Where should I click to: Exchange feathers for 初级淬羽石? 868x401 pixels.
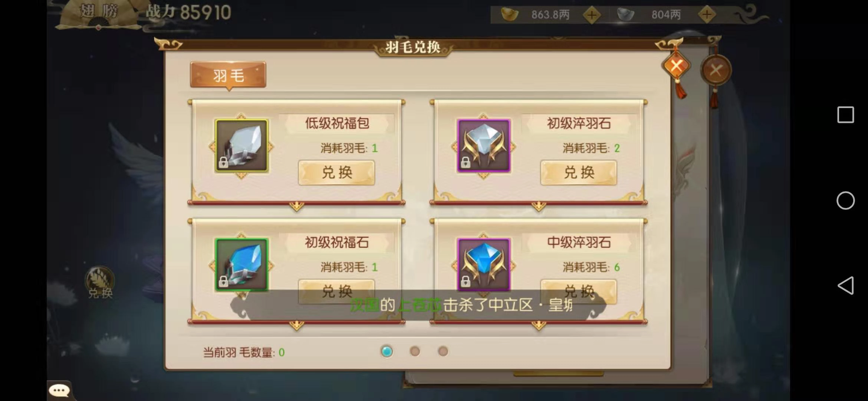579,173
